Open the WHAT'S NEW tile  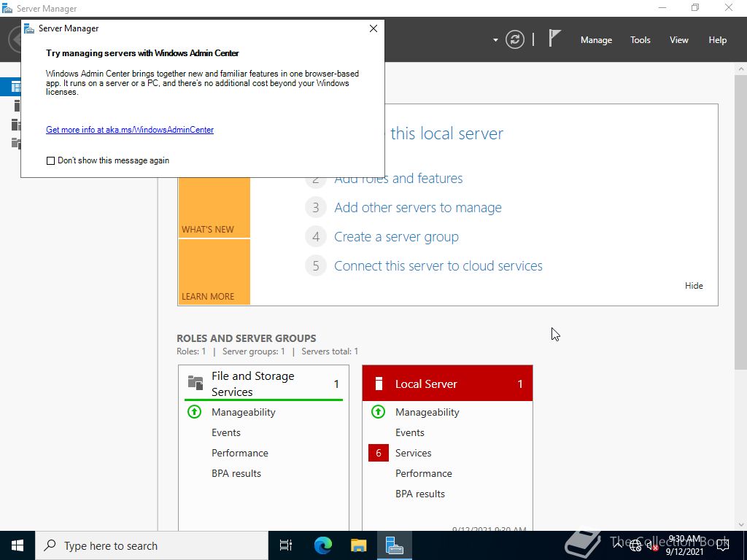tap(214, 208)
